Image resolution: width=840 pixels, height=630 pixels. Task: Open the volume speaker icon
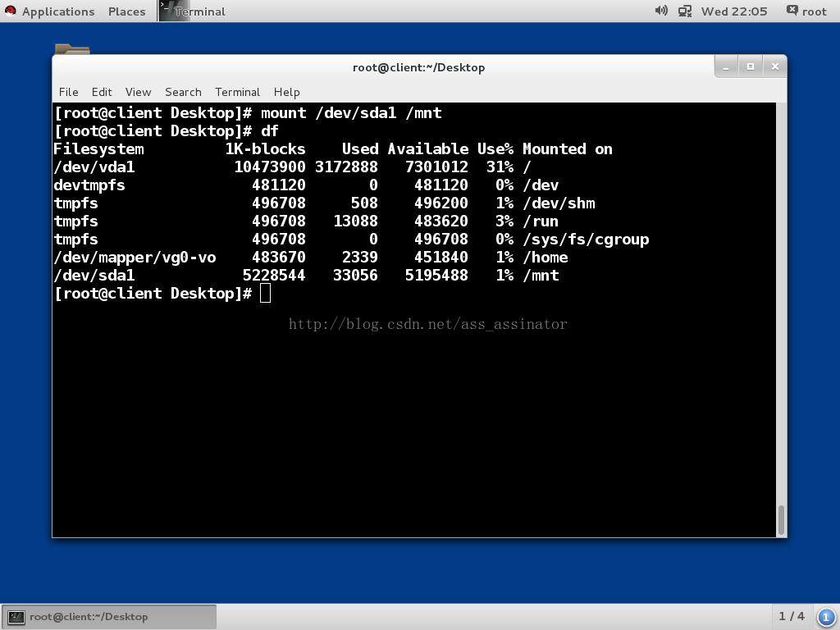(661, 11)
